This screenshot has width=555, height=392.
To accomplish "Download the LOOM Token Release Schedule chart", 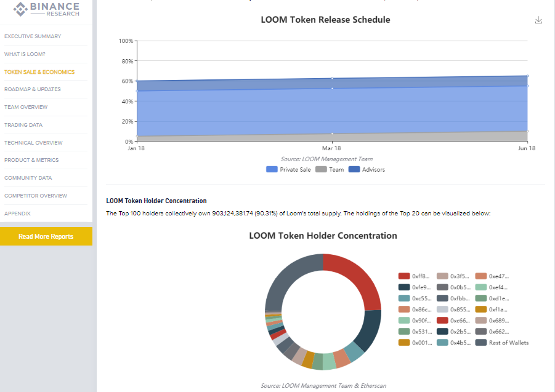I will click(x=538, y=20).
